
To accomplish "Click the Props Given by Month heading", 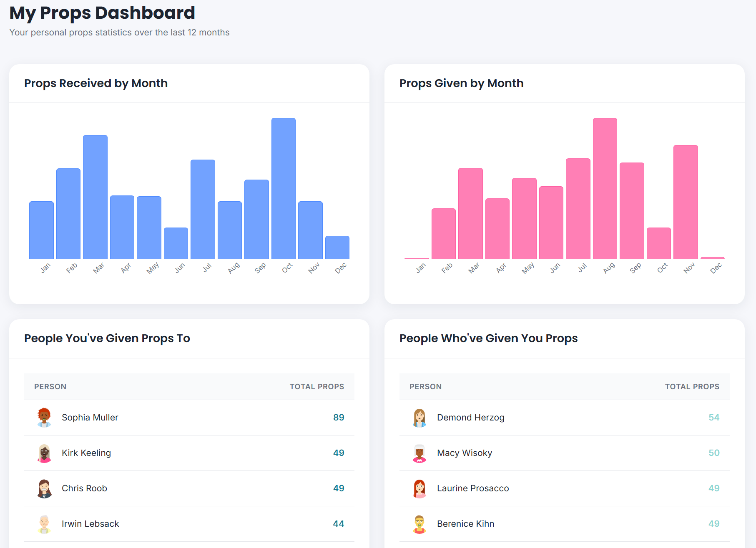I will [x=462, y=83].
